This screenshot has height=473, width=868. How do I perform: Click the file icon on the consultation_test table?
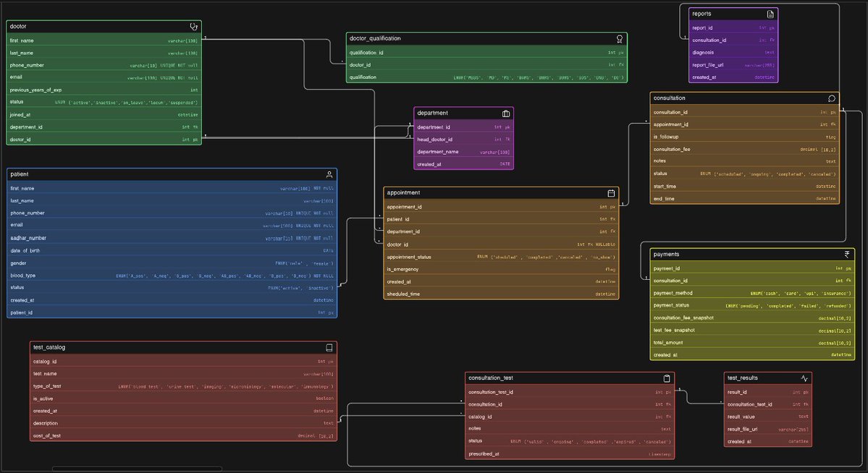click(665, 377)
